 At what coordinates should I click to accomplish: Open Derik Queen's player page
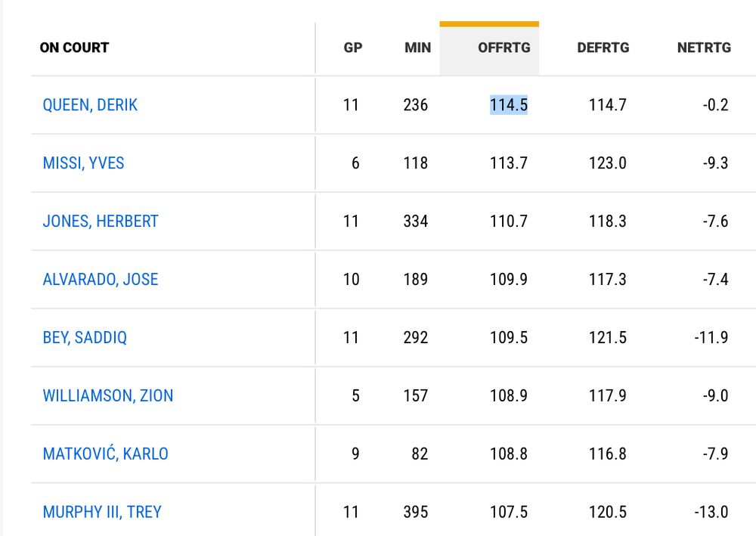[x=90, y=105]
